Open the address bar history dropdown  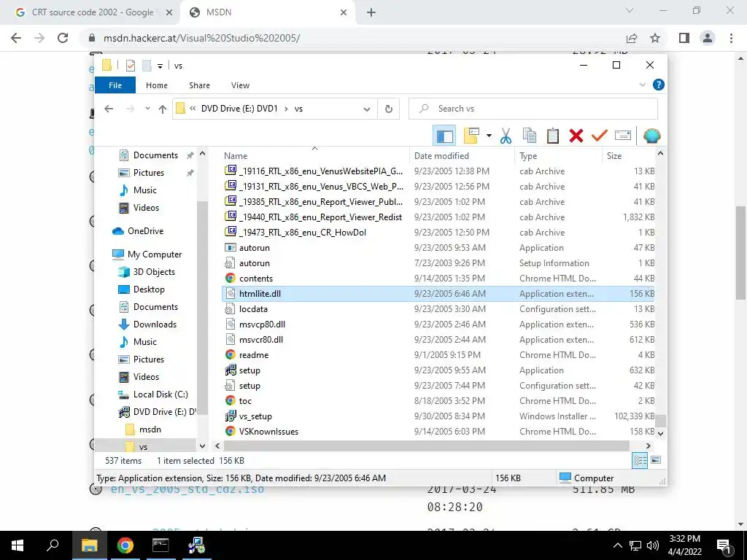click(367, 109)
